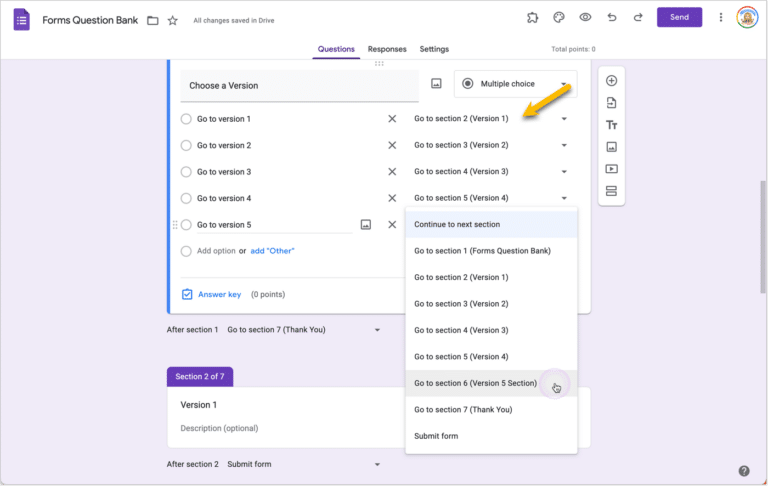Image resolution: width=768 pixels, height=486 pixels.
Task: Open the Google Forms home icon
Action: click(x=22, y=20)
